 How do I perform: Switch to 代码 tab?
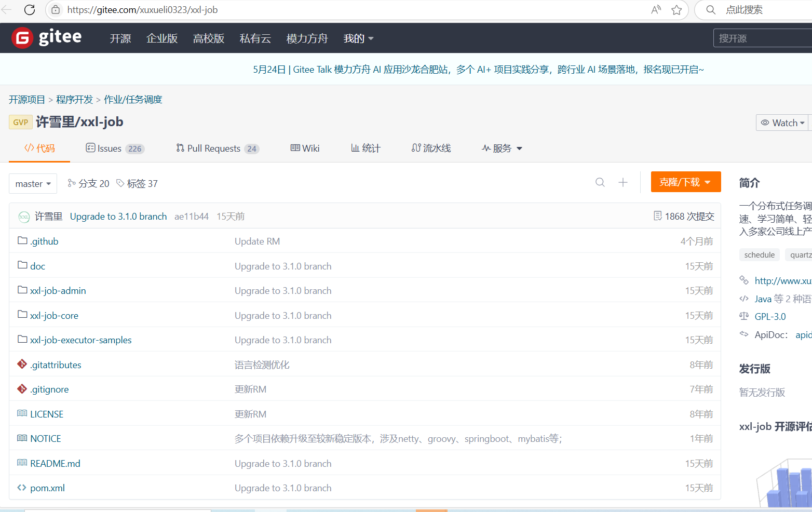[x=39, y=149]
